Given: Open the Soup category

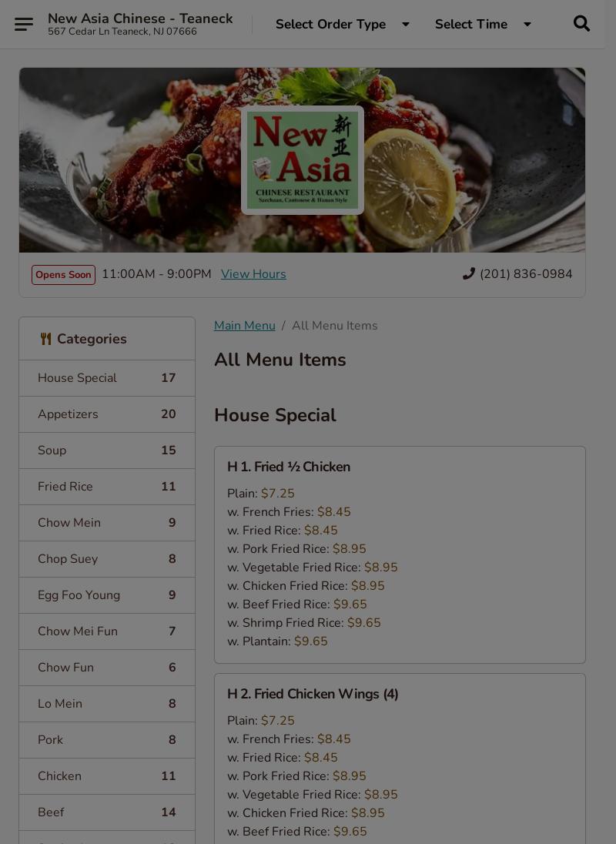Looking at the screenshot, I should [106, 450].
